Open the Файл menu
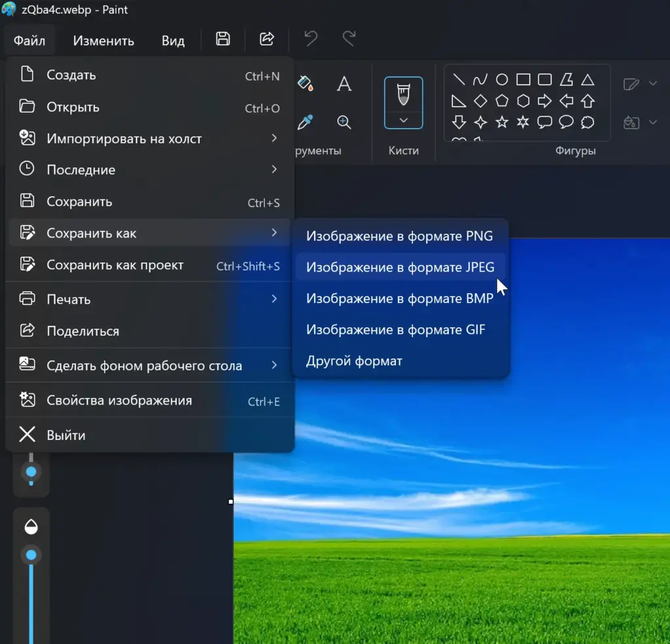The height and width of the screenshot is (644, 670). pyautogui.click(x=29, y=41)
